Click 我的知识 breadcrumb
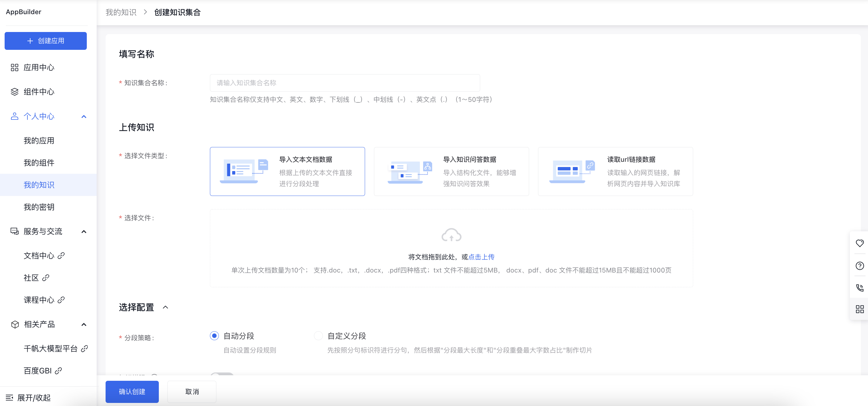Viewport: 868px width, 406px height. click(x=121, y=12)
